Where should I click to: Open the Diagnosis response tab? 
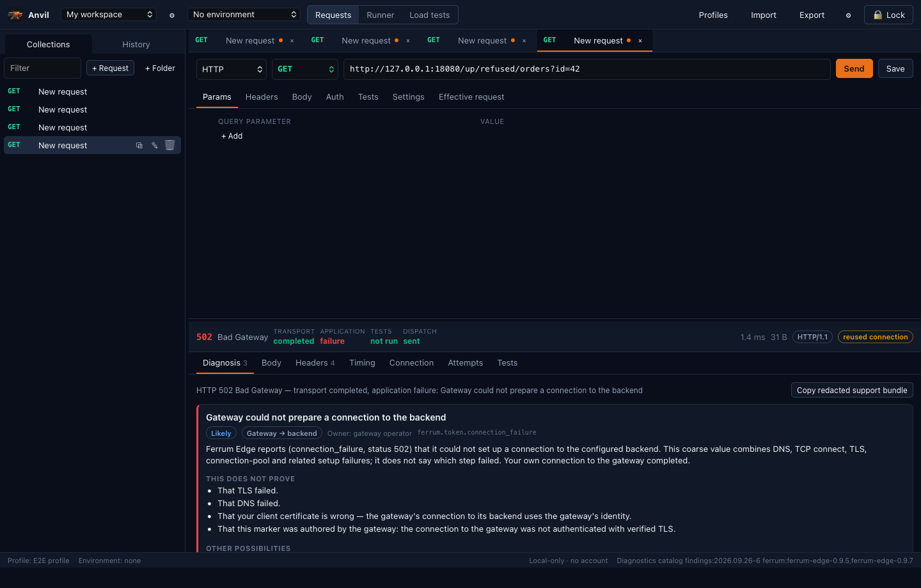coord(225,363)
